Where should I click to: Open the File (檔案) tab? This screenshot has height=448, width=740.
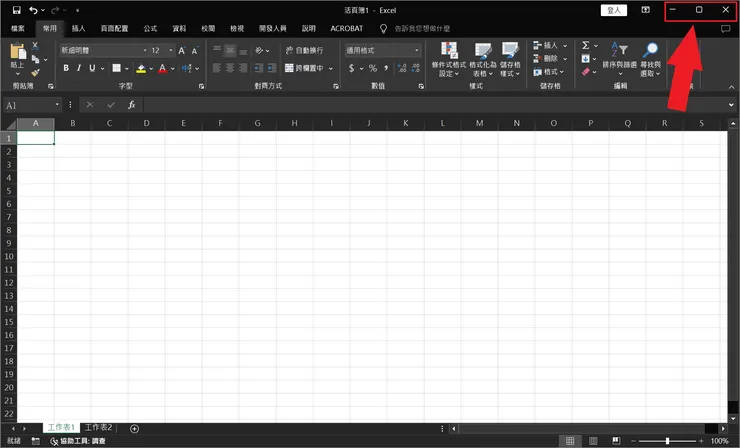[x=17, y=29]
